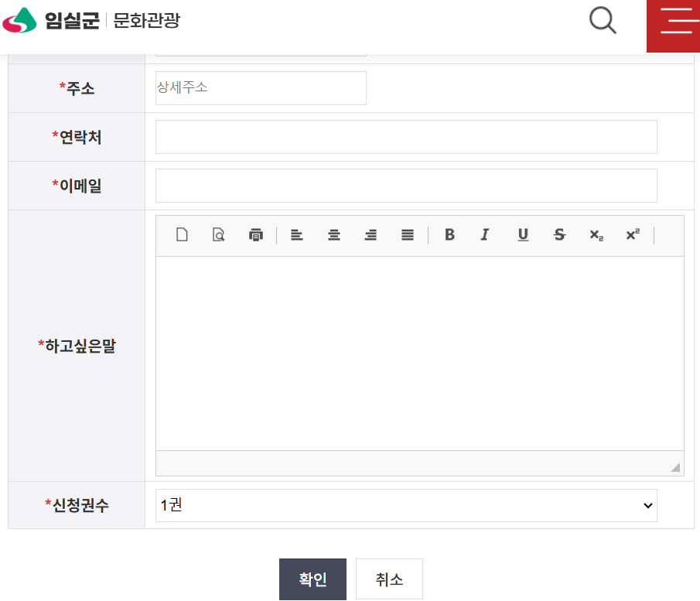The image size is (700, 601).
Task: Select the align left icon
Action: [x=297, y=235]
